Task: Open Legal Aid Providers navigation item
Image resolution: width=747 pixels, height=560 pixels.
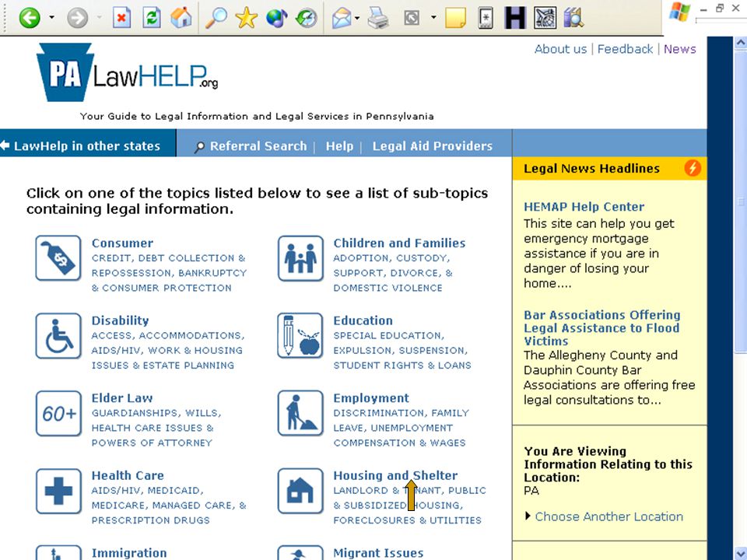Action: [x=432, y=145]
